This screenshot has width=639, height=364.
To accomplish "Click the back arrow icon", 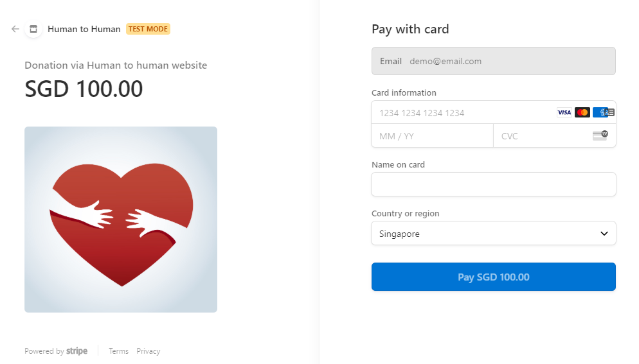I will 15,29.
